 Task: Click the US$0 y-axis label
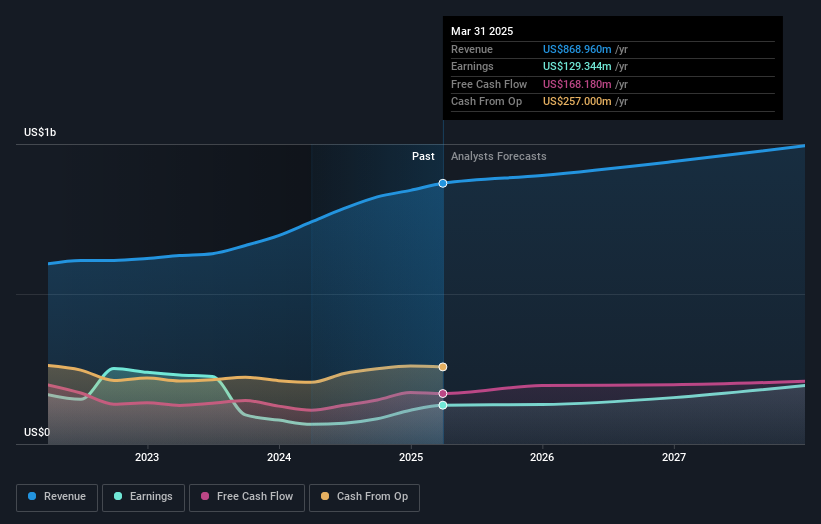[x=37, y=432]
